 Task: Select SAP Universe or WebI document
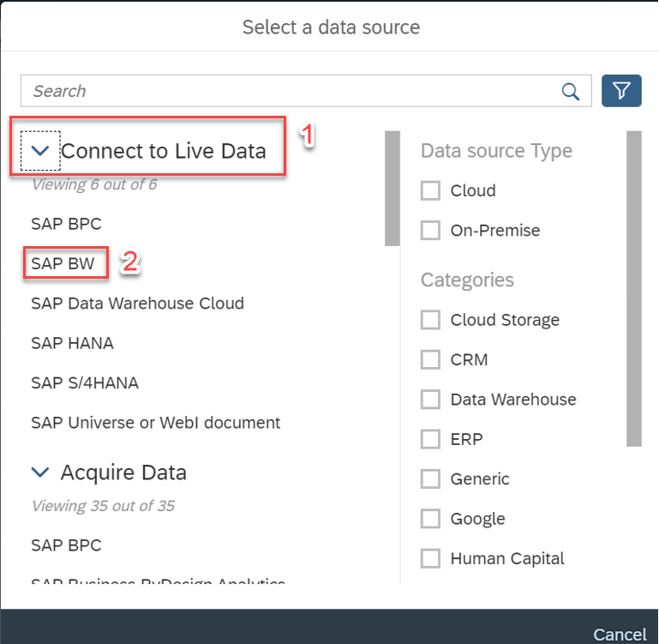click(155, 423)
